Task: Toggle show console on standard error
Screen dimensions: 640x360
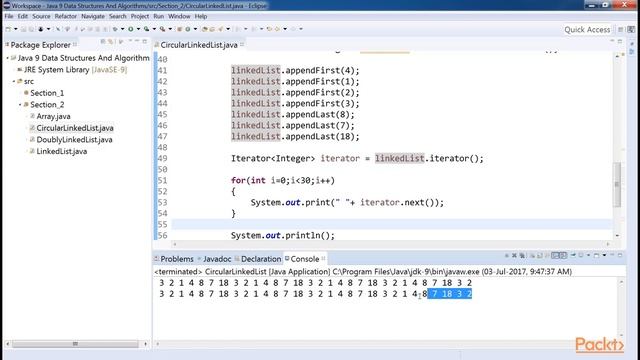Action: pyautogui.click(x=563, y=256)
